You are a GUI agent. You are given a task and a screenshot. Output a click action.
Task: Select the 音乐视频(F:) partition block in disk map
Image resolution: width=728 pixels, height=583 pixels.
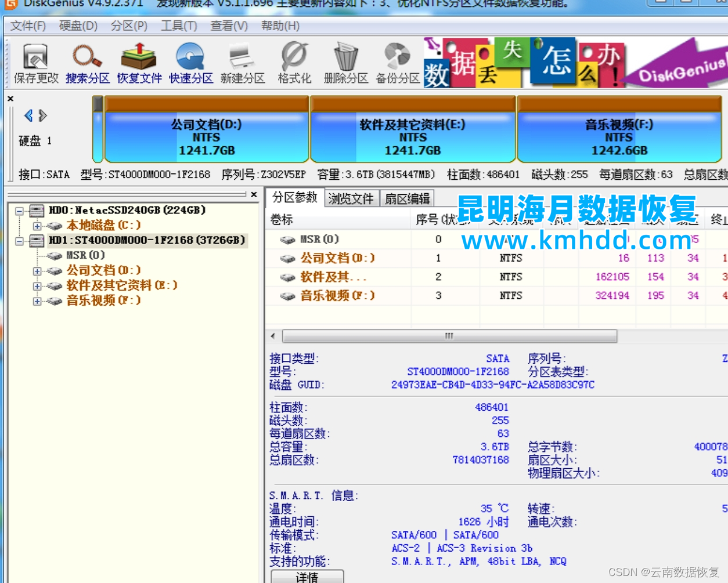point(619,130)
